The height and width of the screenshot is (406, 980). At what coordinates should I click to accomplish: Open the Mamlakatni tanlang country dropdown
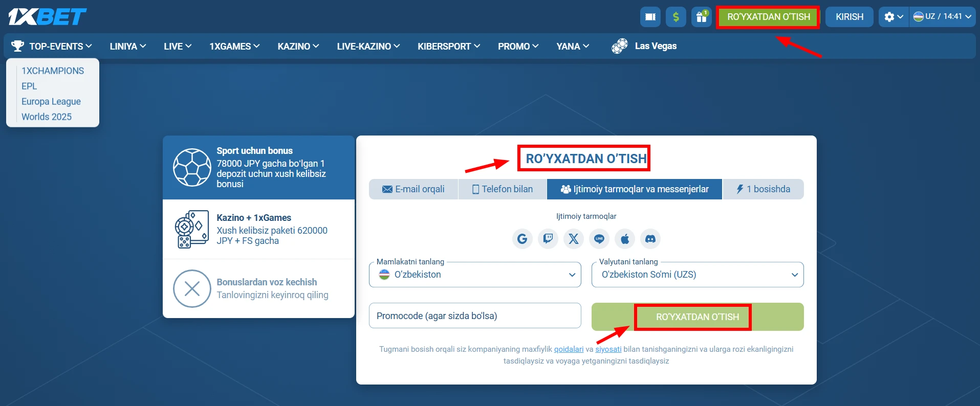click(x=475, y=275)
